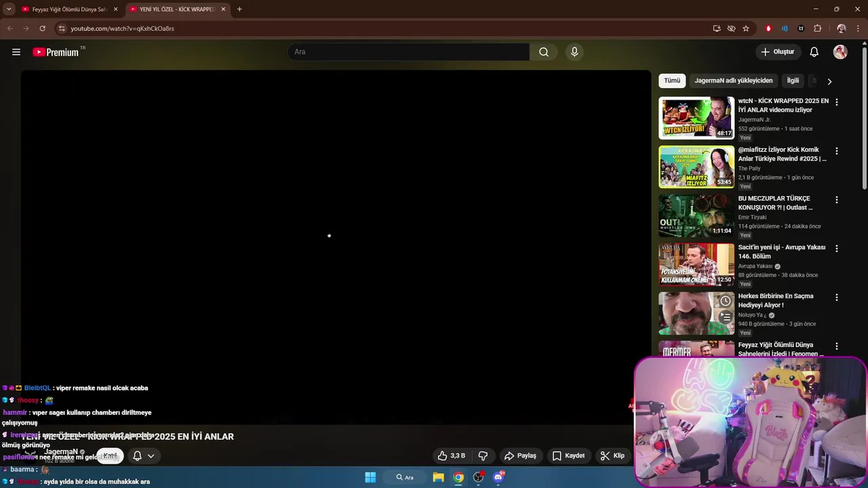
Task: Open Discord from the taskbar
Action: tap(498, 477)
